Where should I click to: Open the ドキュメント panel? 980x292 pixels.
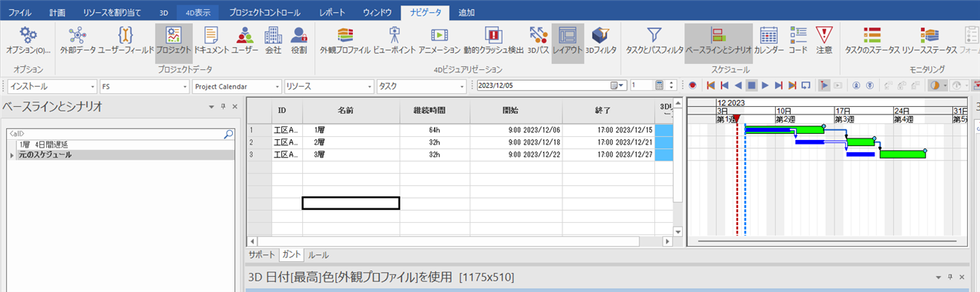[x=212, y=40]
